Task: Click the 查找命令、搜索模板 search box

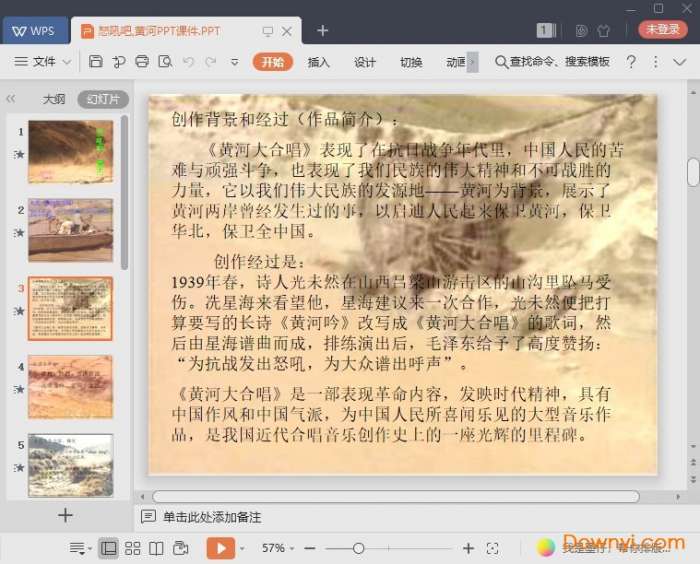Action: pyautogui.click(x=553, y=62)
